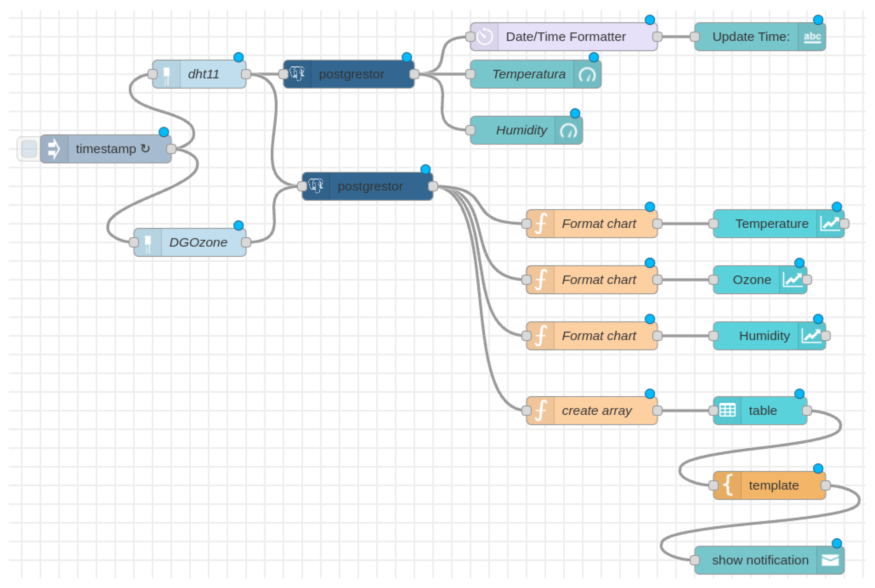Select the Format chart node feeding Humidity chart
Image resolution: width=875 pixels, height=588 pixels.
[600, 336]
